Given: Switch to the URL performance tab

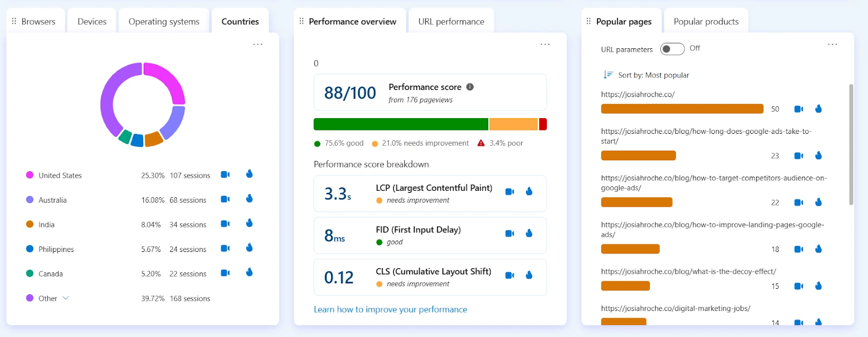Looking at the screenshot, I should coord(451,21).
